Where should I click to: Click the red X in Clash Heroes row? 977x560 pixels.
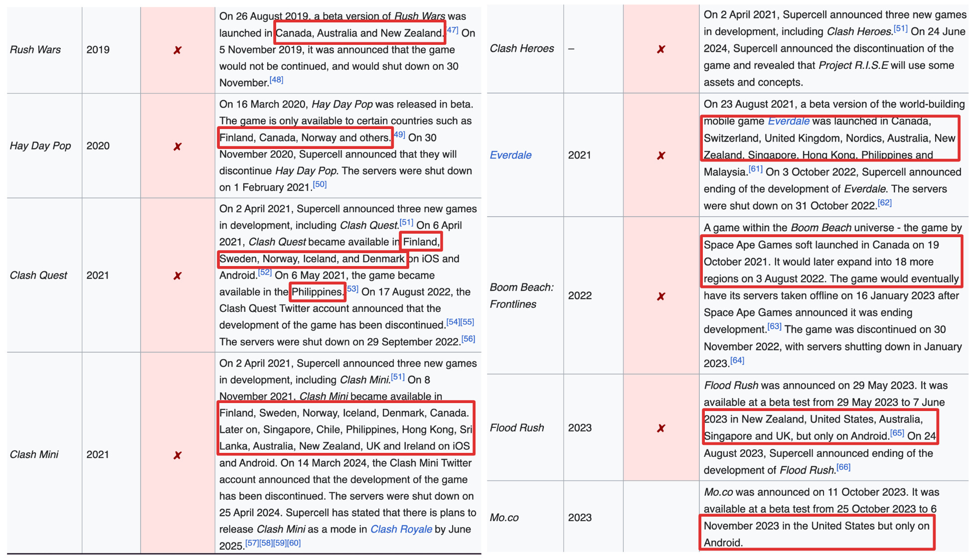click(661, 49)
